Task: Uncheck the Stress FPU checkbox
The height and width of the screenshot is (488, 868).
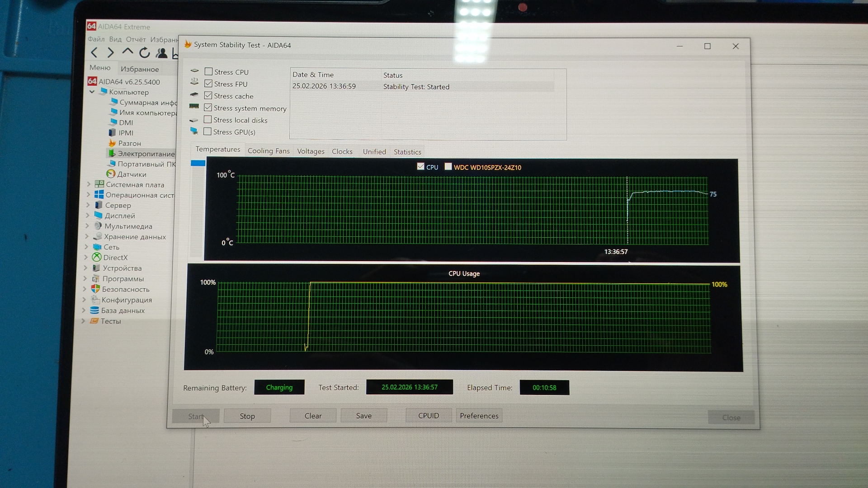Action: click(208, 84)
